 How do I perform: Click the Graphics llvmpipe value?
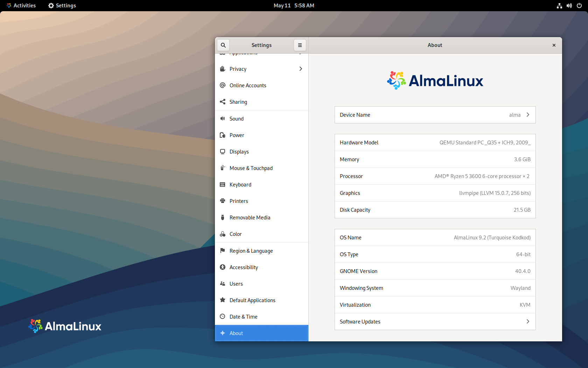click(x=495, y=193)
